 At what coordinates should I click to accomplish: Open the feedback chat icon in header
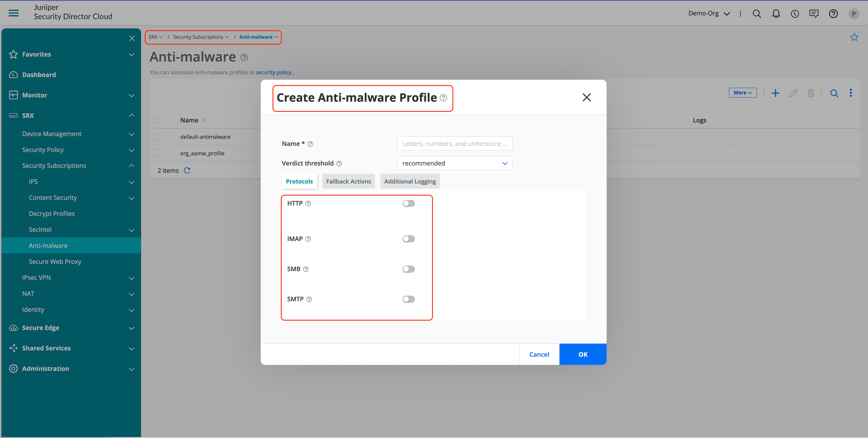click(814, 13)
